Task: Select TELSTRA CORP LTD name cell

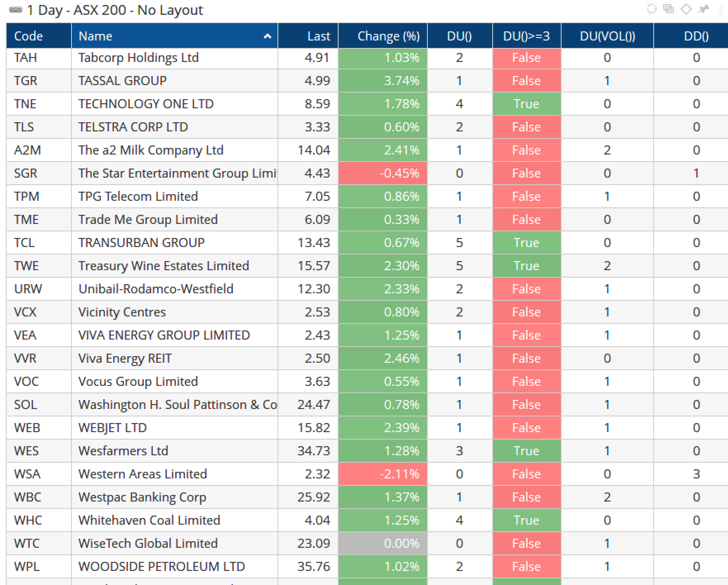Action: pos(175,127)
